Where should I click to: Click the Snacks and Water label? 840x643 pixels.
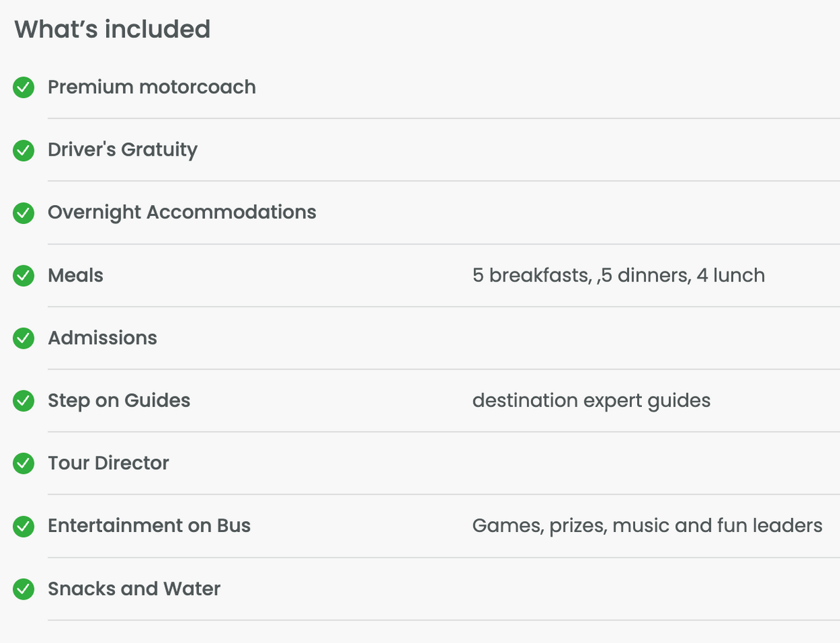click(134, 589)
